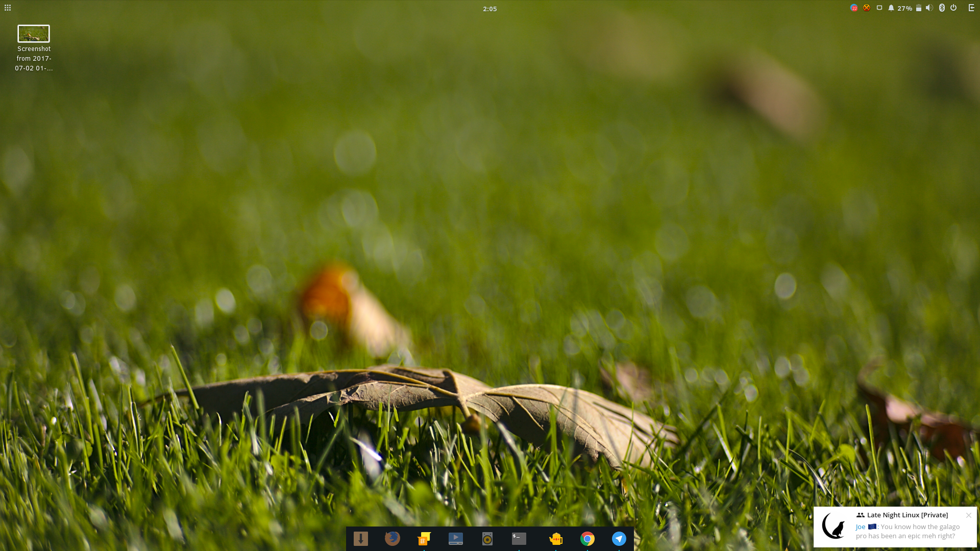This screenshot has height=551, width=980.
Task: Open the terminal from the dock
Action: pyautogui.click(x=519, y=539)
